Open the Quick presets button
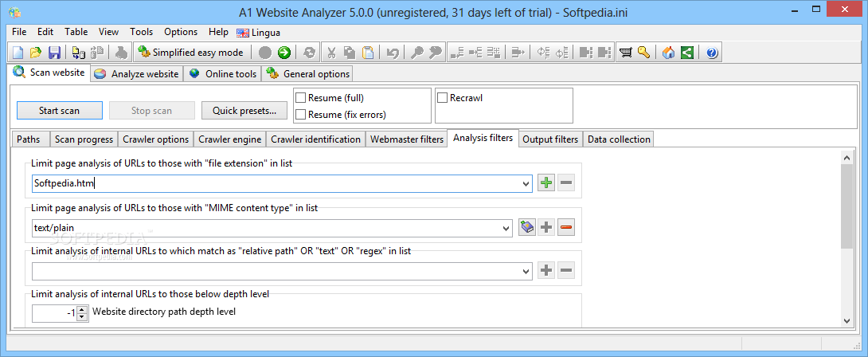 click(244, 110)
